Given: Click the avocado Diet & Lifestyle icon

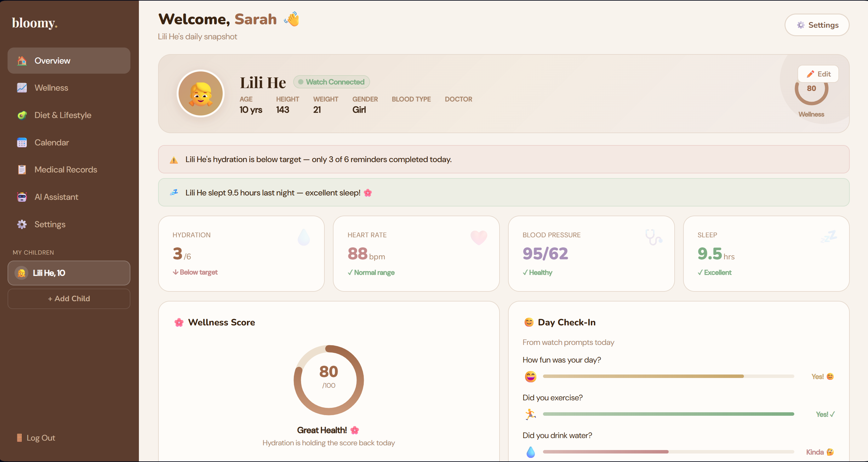Looking at the screenshot, I should click(22, 115).
